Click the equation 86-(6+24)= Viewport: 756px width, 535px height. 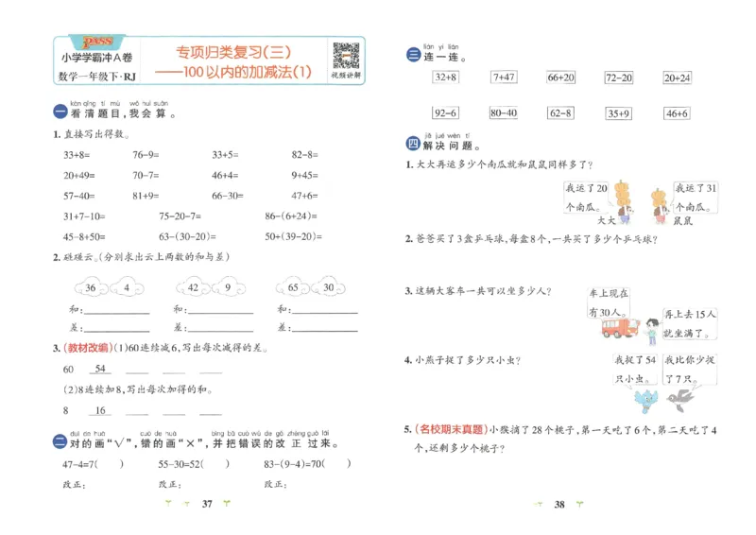[291, 216]
